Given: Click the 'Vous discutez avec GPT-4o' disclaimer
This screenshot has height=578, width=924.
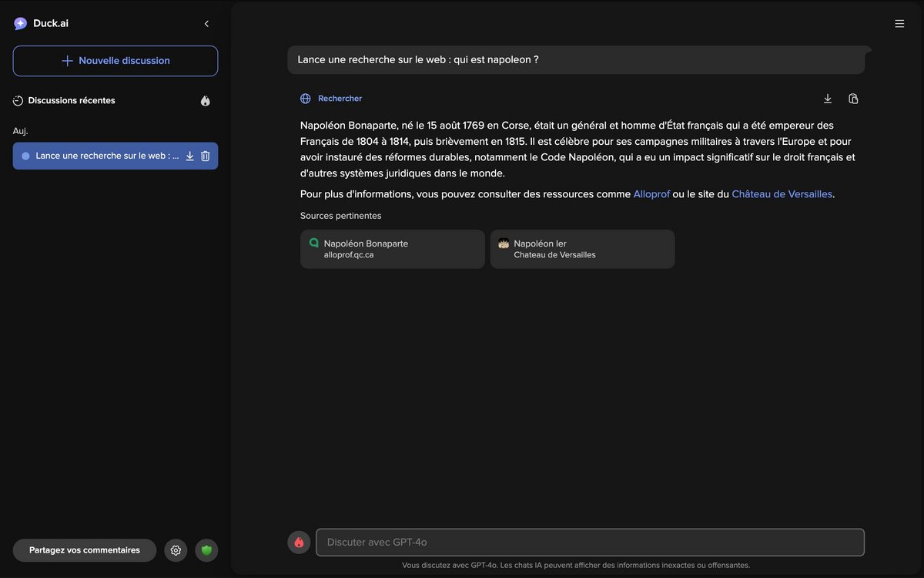Looking at the screenshot, I should [x=576, y=566].
